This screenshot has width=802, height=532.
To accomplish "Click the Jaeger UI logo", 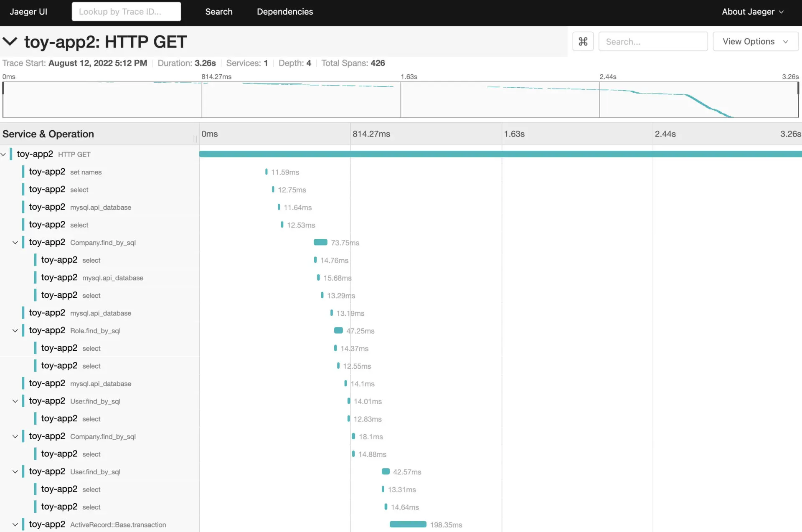I will (x=28, y=12).
